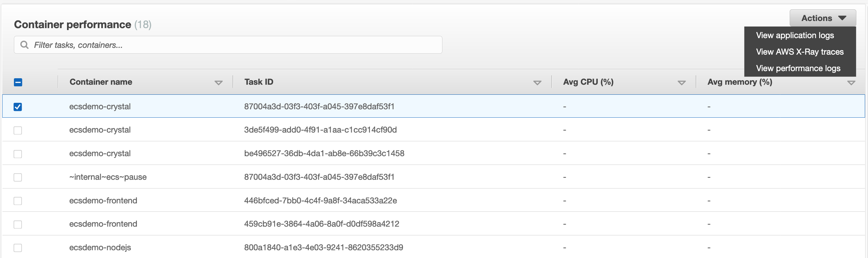Select task ID 459cb91e-3864-4a06-8a0f-d0df598a4212
The image size is (868, 258).
coord(321,224)
